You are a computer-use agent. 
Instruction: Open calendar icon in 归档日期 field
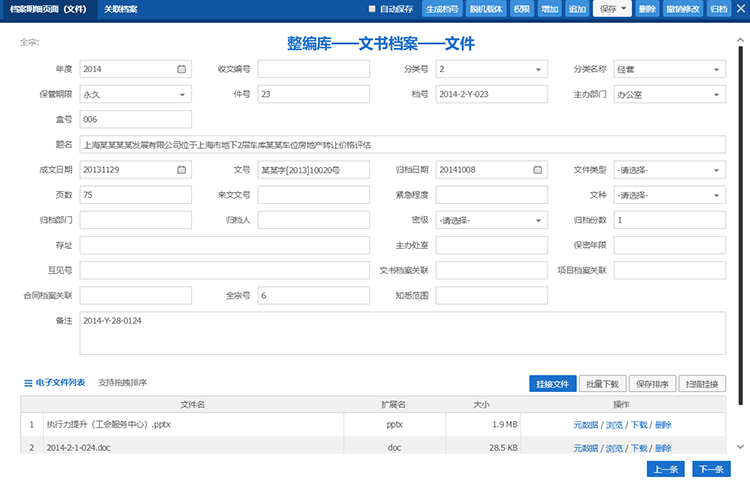(x=538, y=170)
